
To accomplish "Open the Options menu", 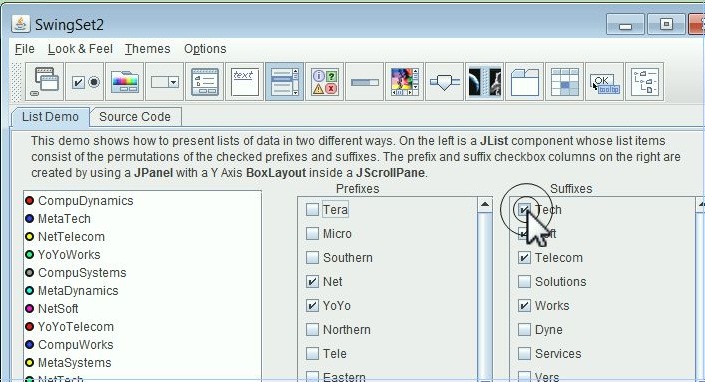I will click(x=205, y=49).
